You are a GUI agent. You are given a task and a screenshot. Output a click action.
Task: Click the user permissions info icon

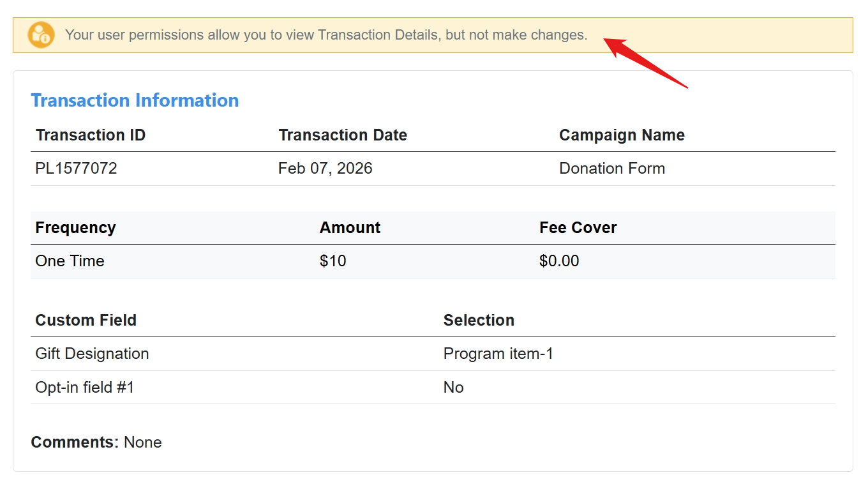[x=41, y=35]
